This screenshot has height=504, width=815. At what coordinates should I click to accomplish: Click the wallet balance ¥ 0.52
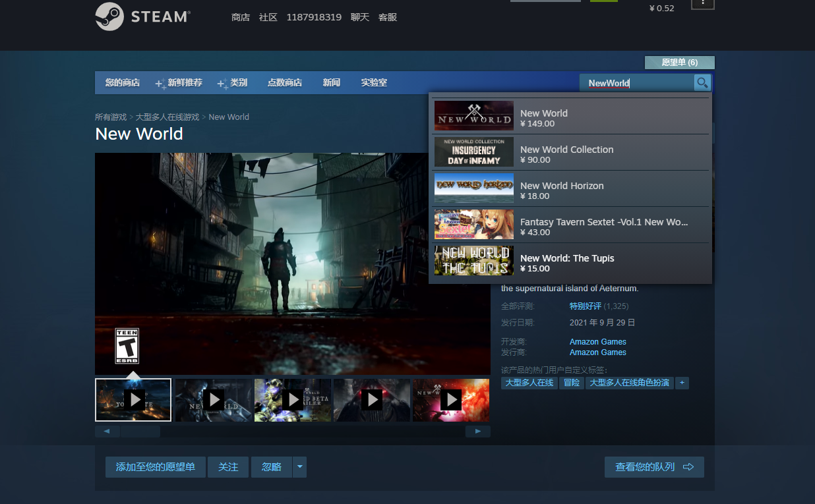(662, 9)
